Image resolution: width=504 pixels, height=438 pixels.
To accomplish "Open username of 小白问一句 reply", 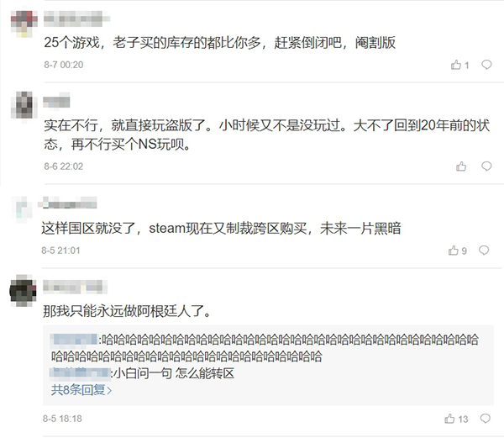I will click(x=81, y=373).
